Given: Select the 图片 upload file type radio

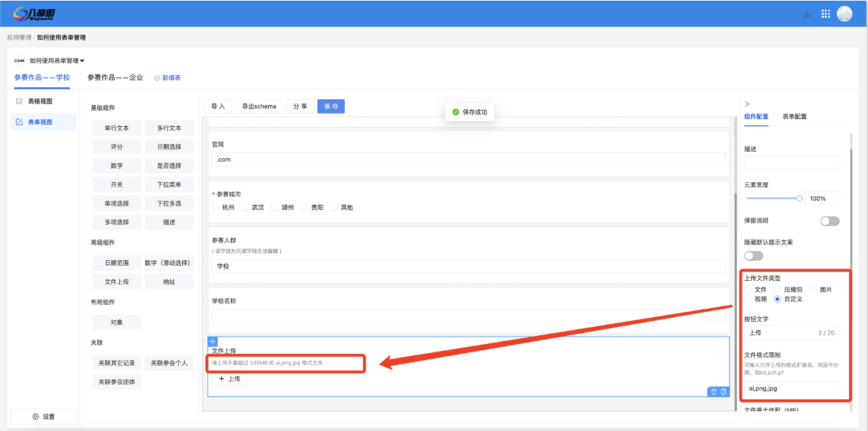Looking at the screenshot, I should [814, 289].
